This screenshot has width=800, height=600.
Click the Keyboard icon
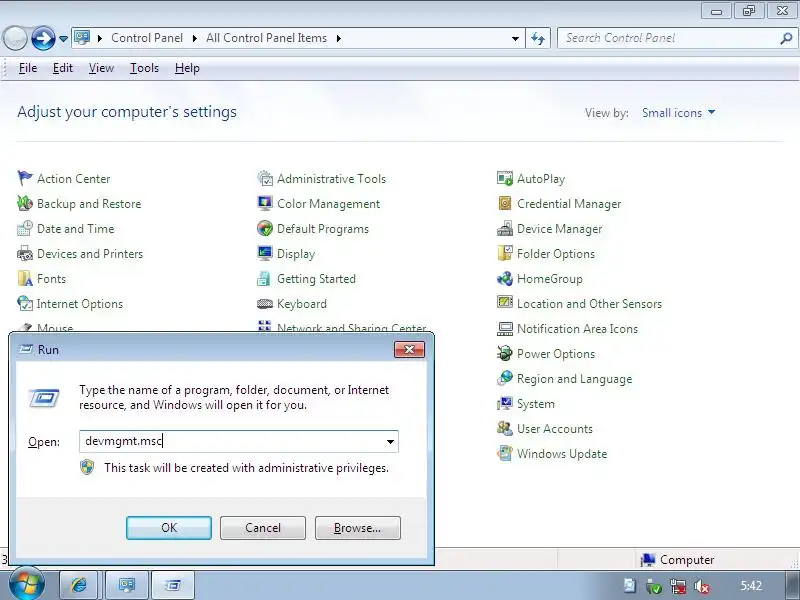click(x=265, y=304)
